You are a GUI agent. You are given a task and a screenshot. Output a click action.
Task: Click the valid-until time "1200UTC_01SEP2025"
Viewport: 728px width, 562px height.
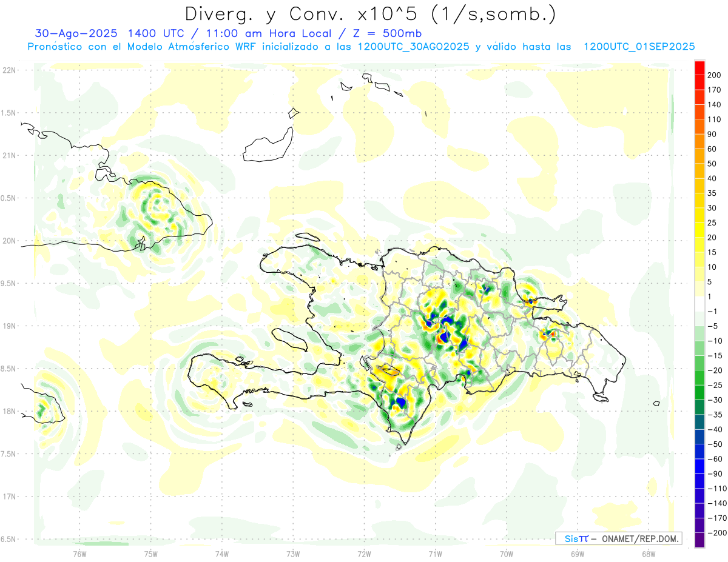(x=639, y=47)
